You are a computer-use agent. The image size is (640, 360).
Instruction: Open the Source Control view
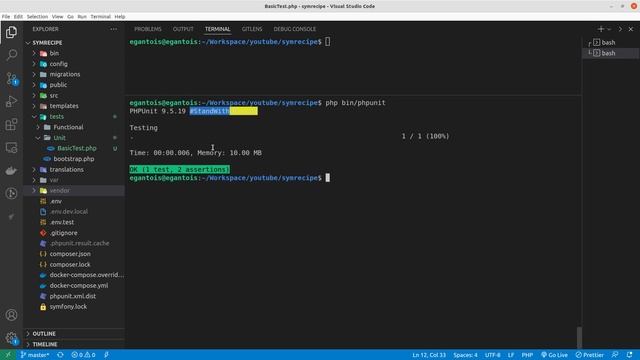11,78
